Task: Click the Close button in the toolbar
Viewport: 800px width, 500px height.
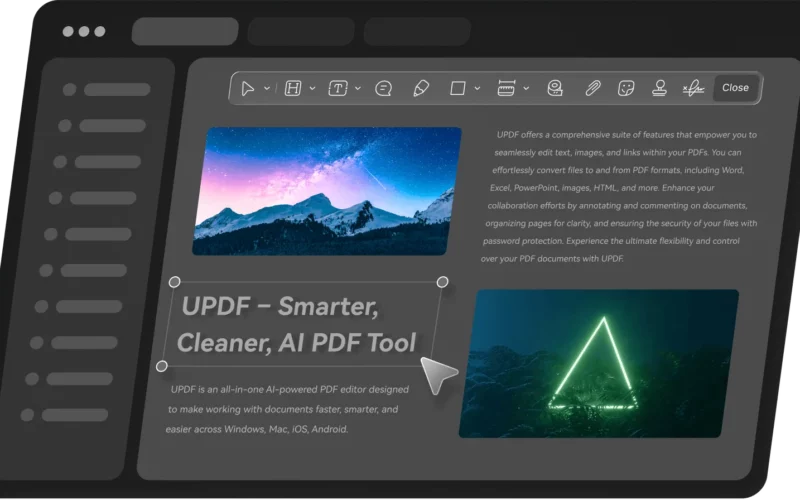Action: click(x=735, y=88)
